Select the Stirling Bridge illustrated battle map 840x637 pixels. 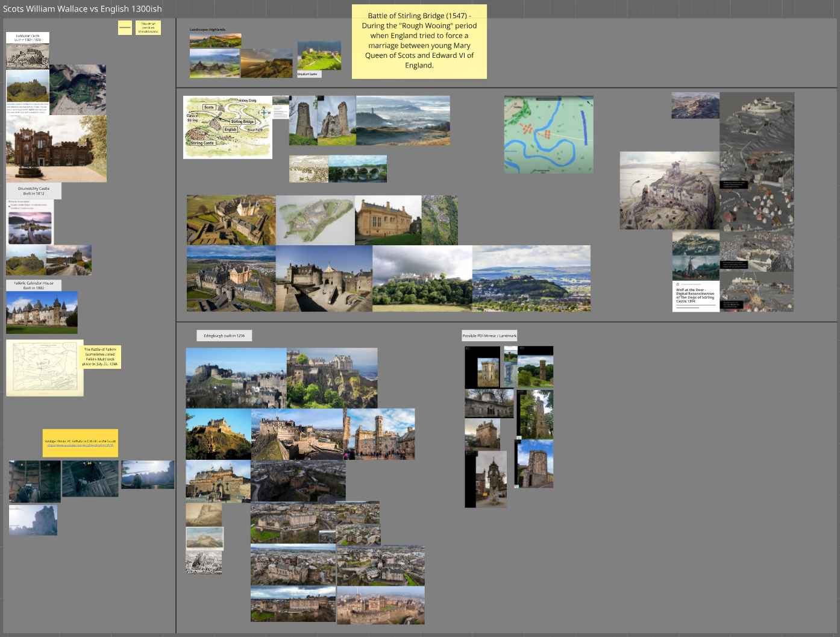point(227,127)
